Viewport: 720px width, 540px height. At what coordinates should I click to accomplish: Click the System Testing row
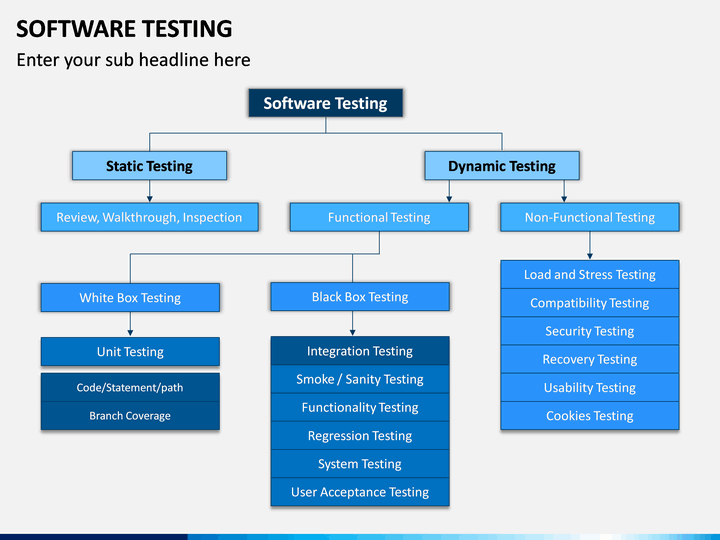tap(360, 464)
